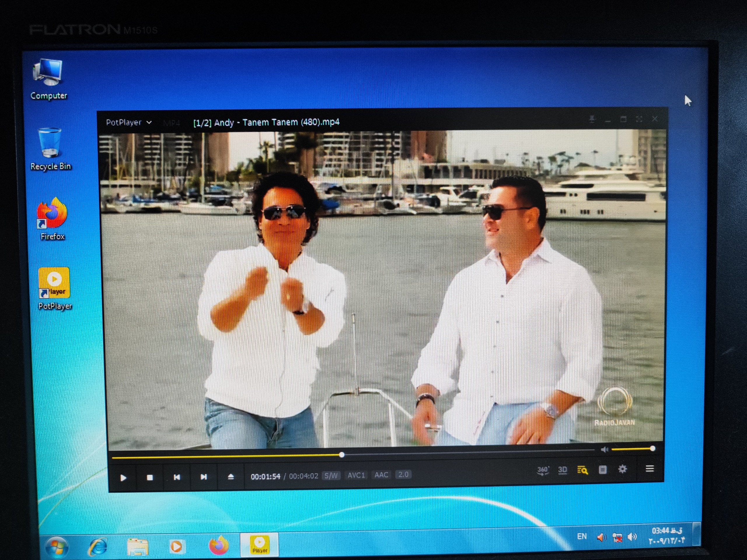Expand the PotPlayer main menu dropdown
This screenshot has width=747, height=560.
pyautogui.click(x=129, y=123)
